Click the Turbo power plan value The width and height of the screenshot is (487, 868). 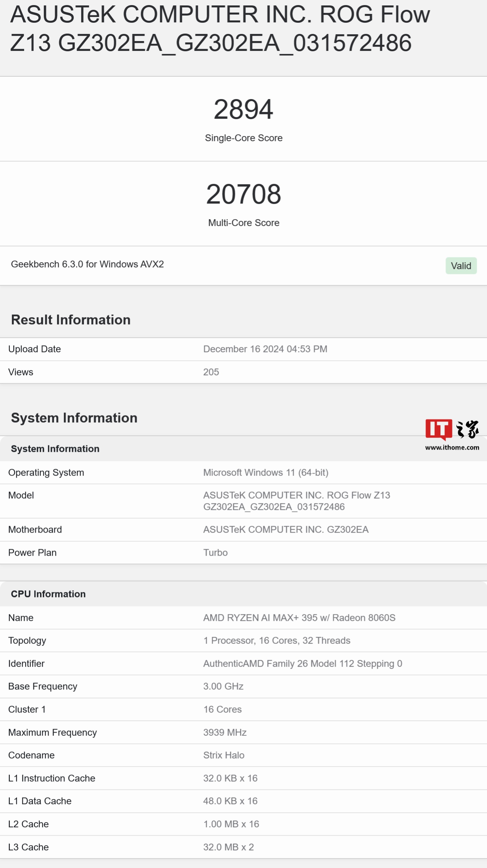[x=216, y=553]
